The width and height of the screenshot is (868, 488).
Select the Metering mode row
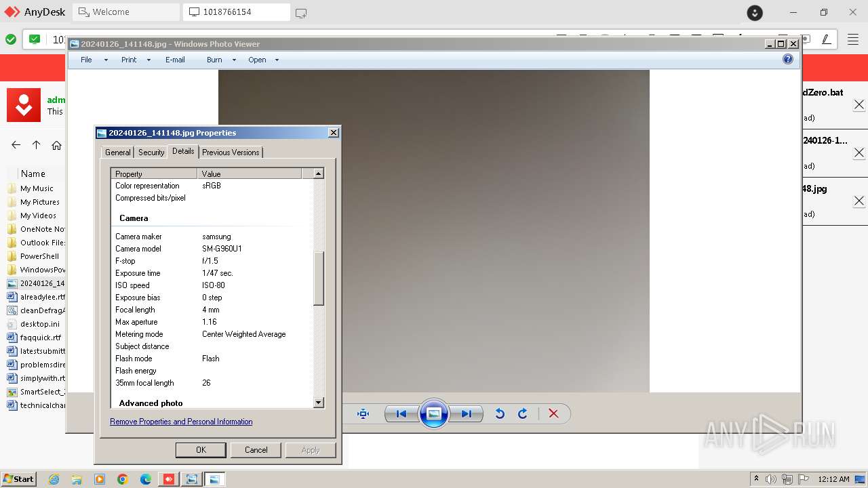(x=212, y=334)
